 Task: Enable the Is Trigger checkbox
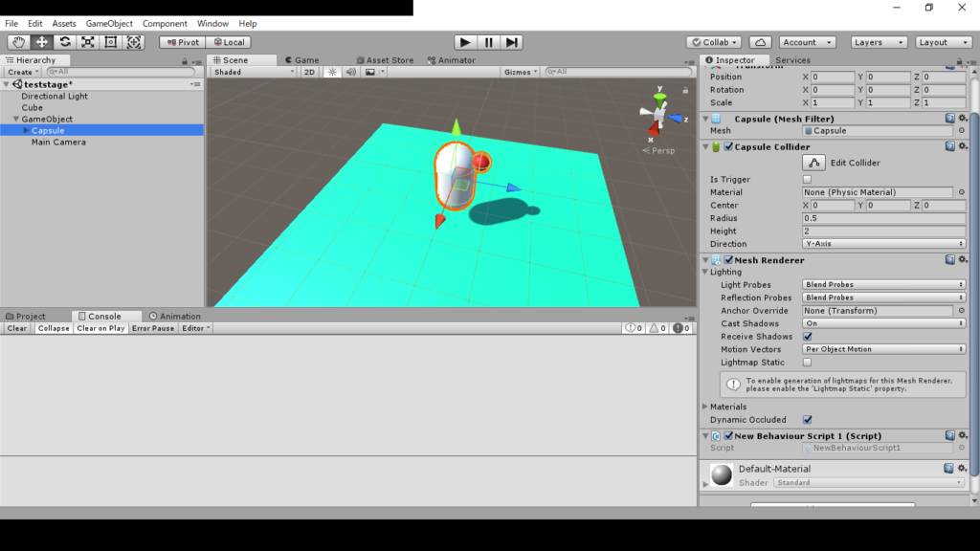pyautogui.click(x=807, y=180)
